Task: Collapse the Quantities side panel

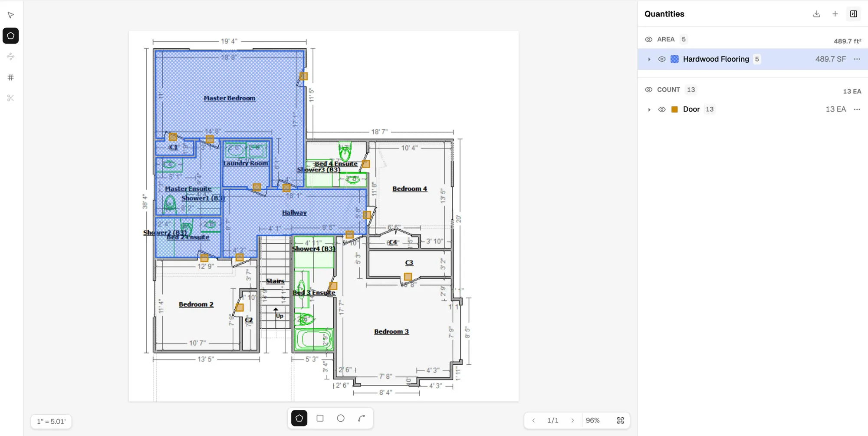Action: pyautogui.click(x=854, y=14)
